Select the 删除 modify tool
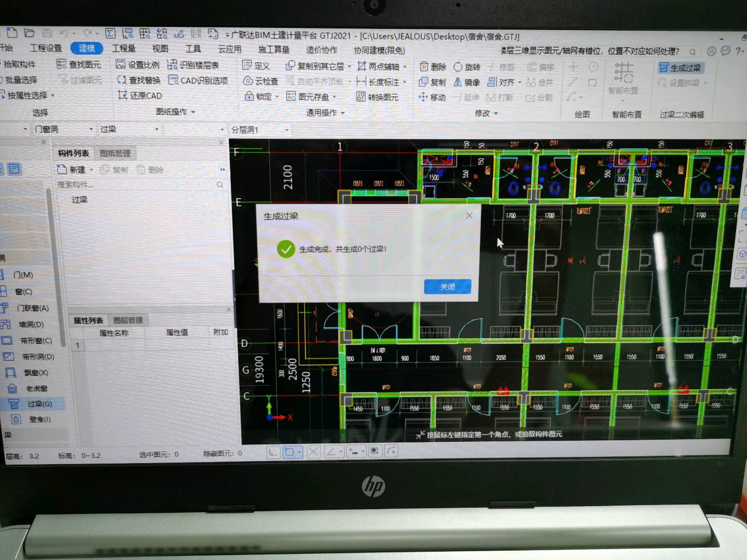 click(x=433, y=67)
